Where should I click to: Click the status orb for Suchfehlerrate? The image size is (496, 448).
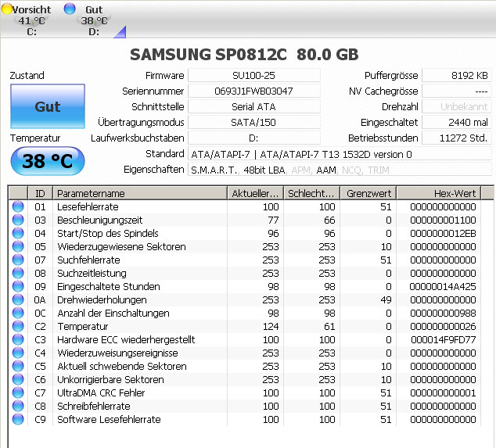pyautogui.click(x=18, y=260)
